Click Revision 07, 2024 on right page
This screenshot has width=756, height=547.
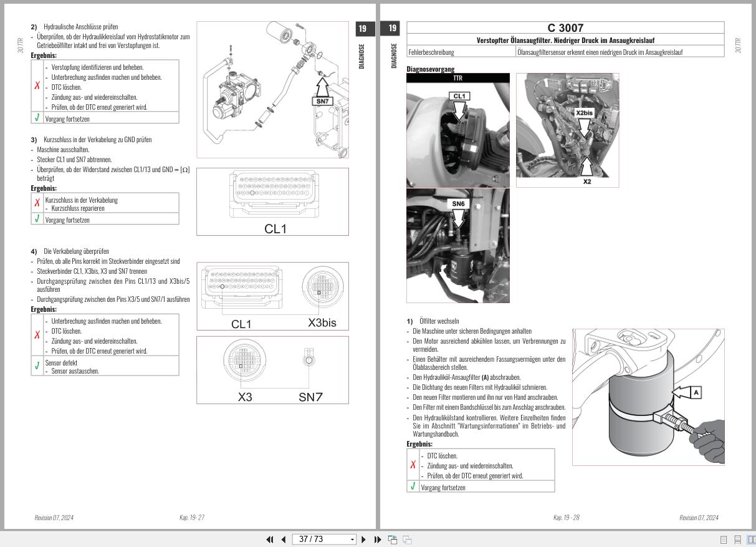click(x=699, y=518)
